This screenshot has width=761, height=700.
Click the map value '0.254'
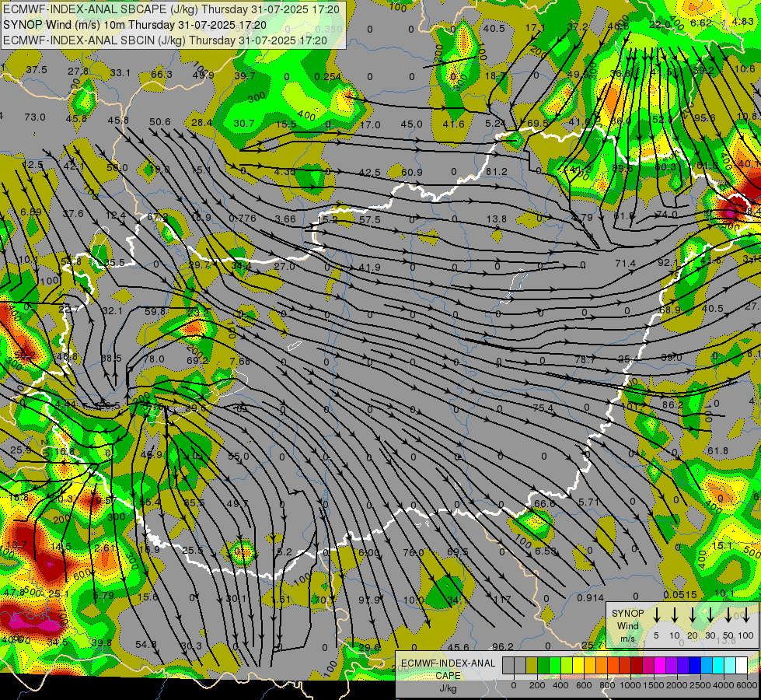click(x=327, y=77)
